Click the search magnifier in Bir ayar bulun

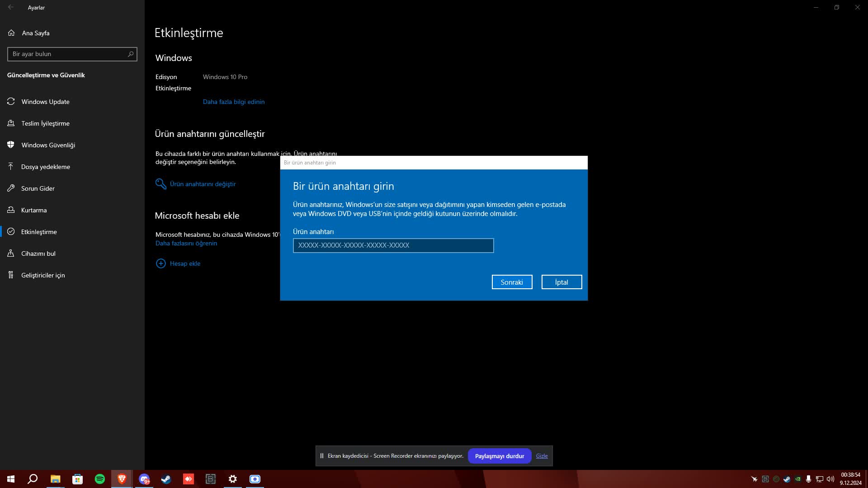pyautogui.click(x=131, y=54)
